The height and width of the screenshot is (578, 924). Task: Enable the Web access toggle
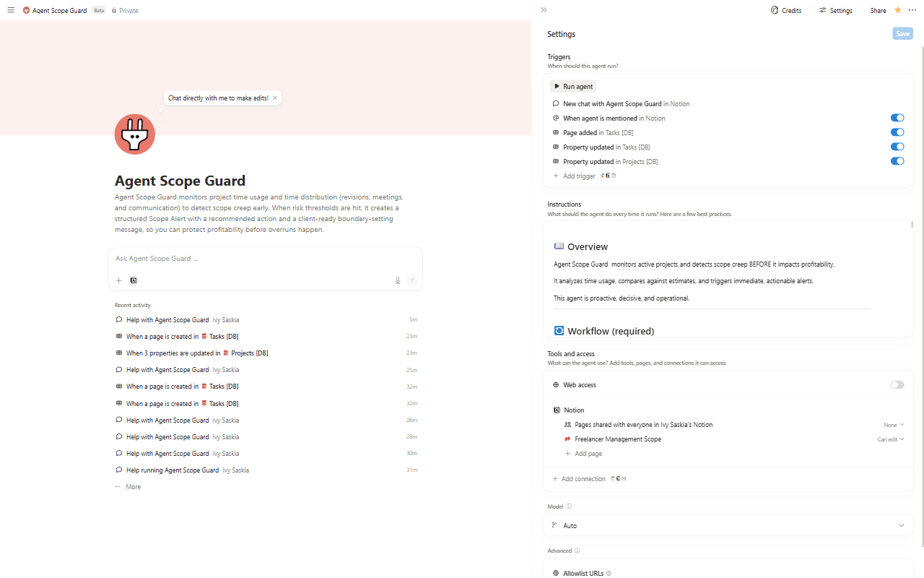(897, 385)
